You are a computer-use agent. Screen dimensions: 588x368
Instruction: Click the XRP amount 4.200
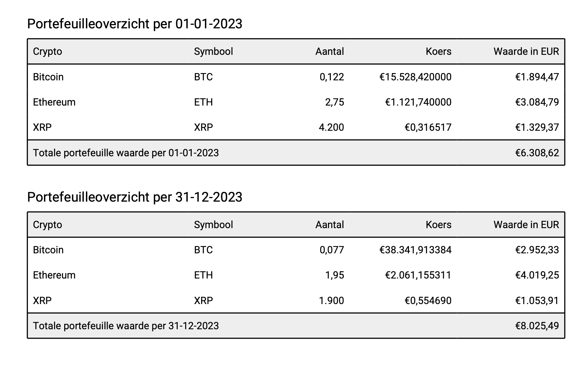(331, 127)
